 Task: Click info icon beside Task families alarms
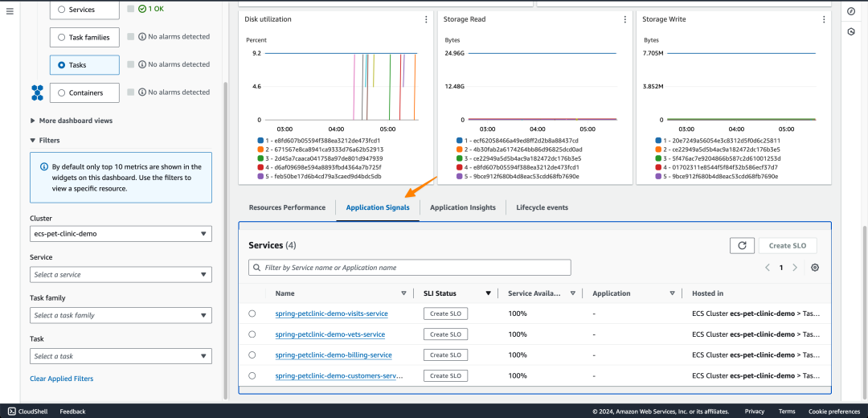tap(142, 36)
